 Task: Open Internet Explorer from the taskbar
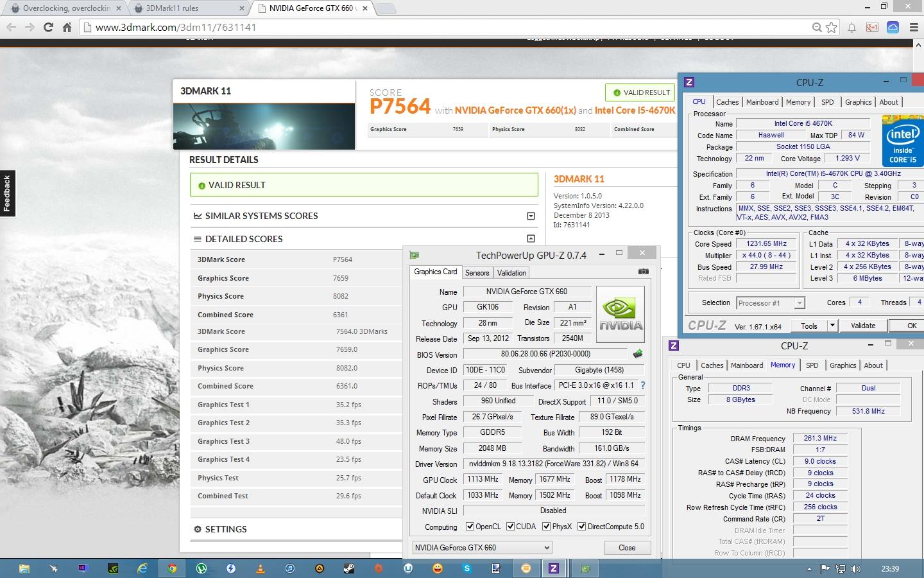click(142, 568)
